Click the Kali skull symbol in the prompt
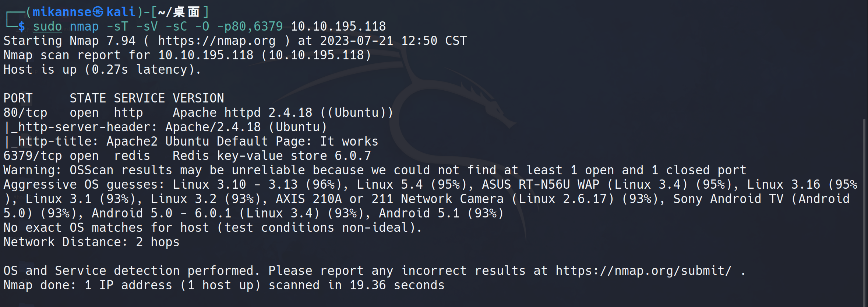 98,12
